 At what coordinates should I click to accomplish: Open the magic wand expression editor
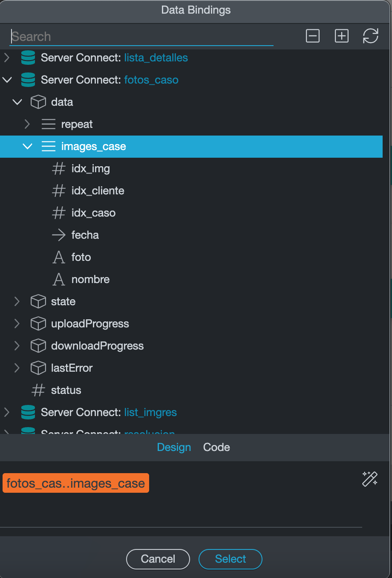(369, 479)
